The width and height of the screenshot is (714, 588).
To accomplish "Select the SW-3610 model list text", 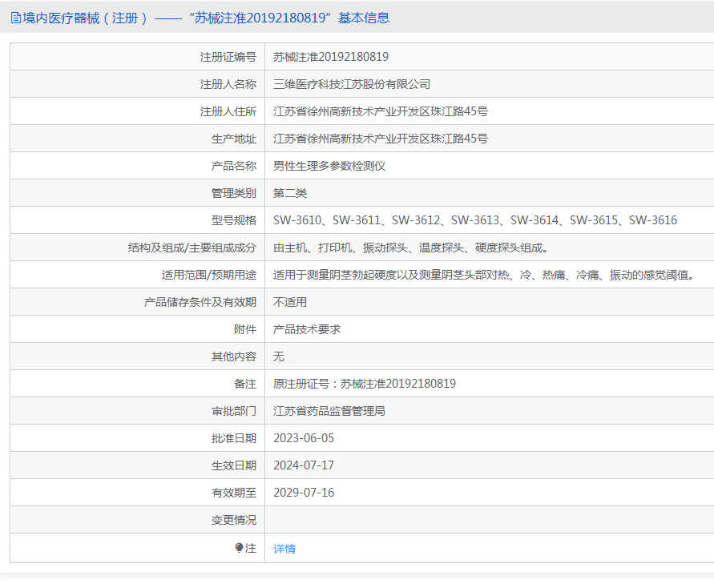I will coord(475,220).
